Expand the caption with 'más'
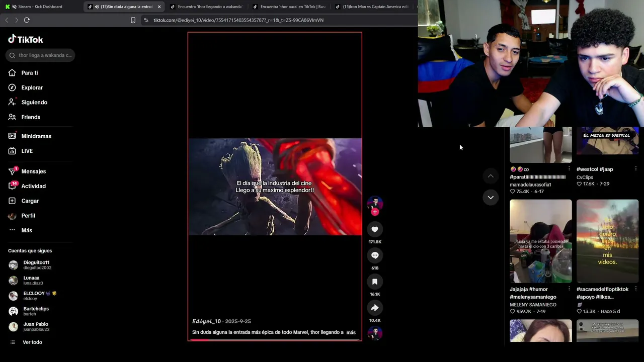 coord(351,332)
